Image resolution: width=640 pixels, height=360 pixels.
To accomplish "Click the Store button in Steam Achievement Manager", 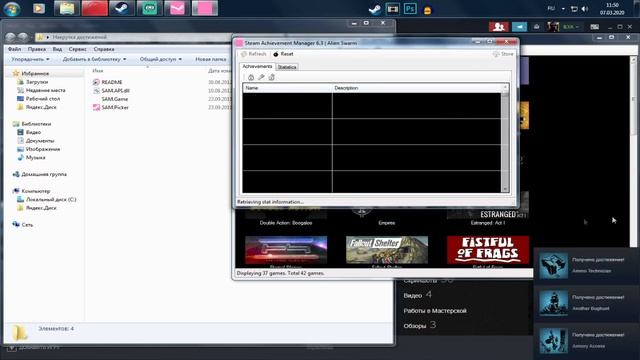I will click(503, 54).
